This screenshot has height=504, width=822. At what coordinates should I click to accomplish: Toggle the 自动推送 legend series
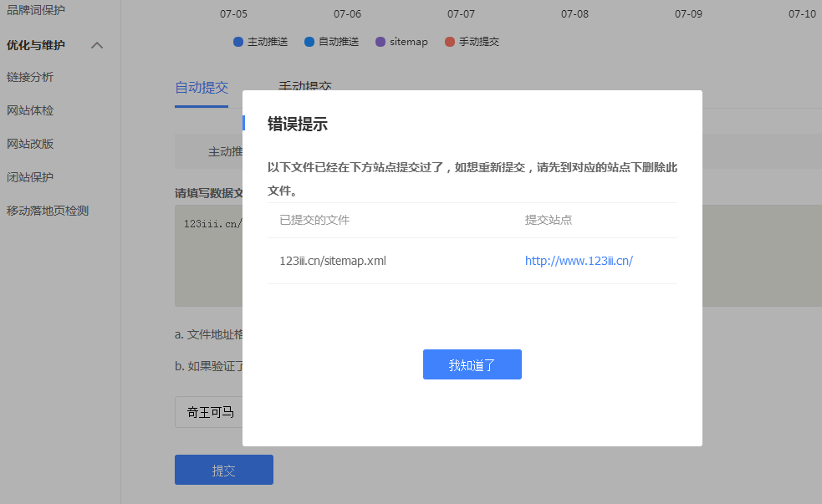pos(309,42)
